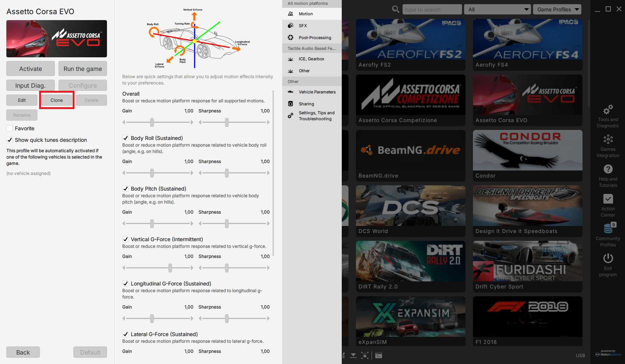Screen dimensions: 625x364
Task: Select Design it Drive it Speedboats
Action: (528, 211)
